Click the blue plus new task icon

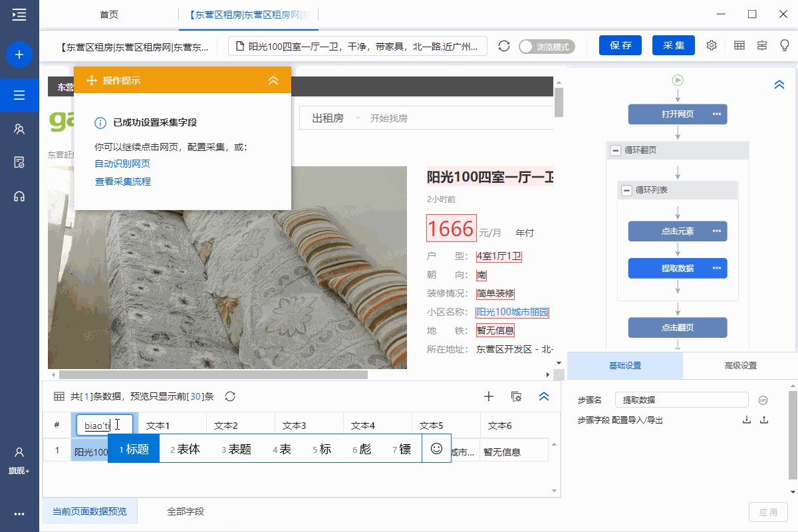click(x=19, y=55)
